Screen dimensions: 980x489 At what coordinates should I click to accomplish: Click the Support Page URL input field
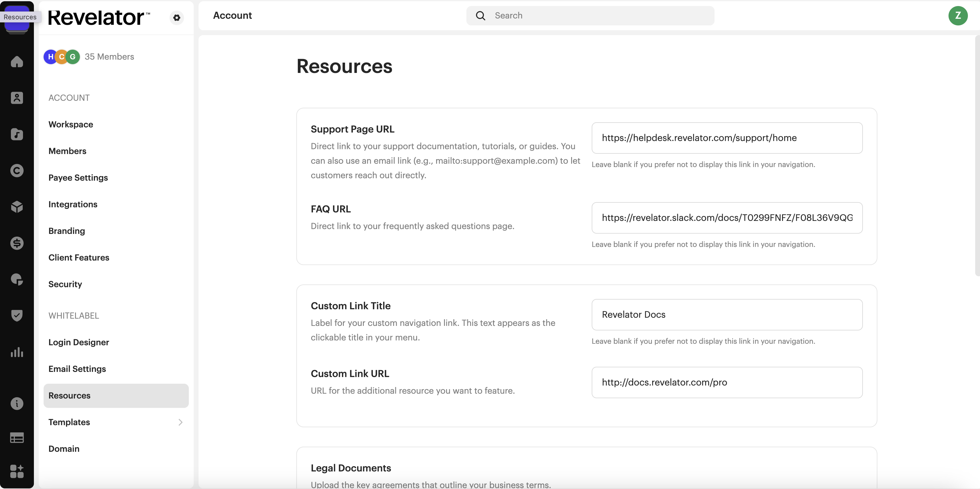pyautogui.click(x=727, y=138)
